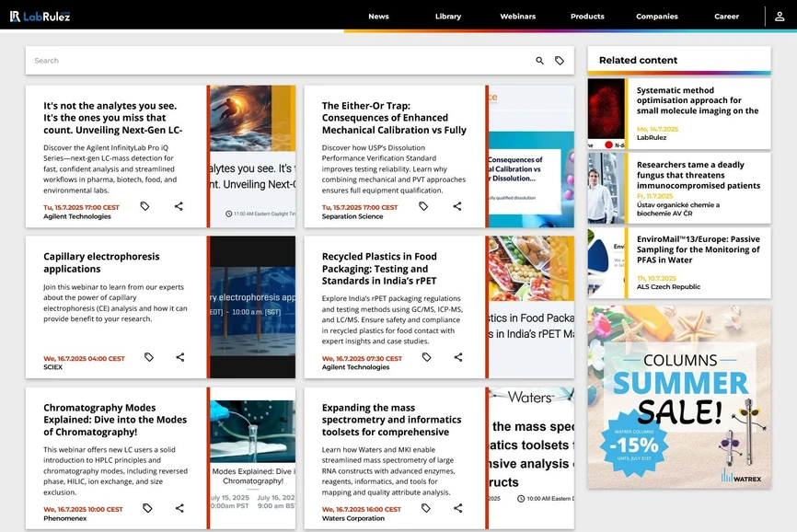Click the search magnifier icon
The height and width of the screenshot is (532, 797).
click(540, 61)
